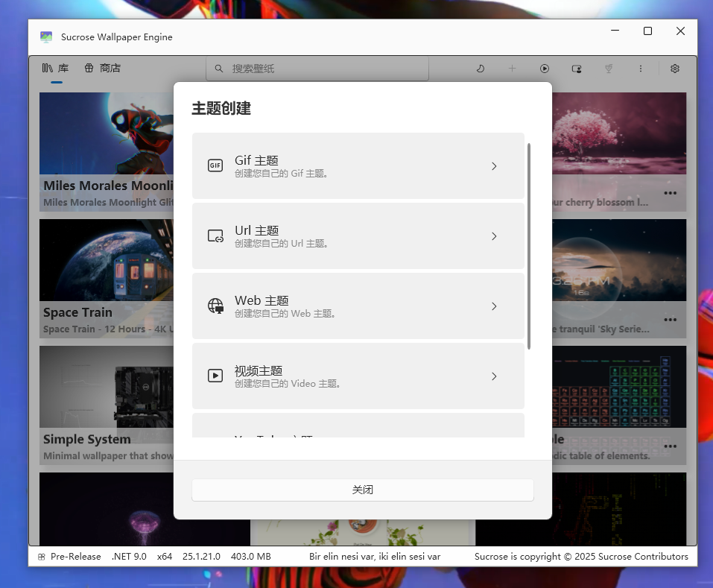Viewport: 713px width, 588px height.
Task: Click the display settings monitor icon
Action: click(577, 69)
